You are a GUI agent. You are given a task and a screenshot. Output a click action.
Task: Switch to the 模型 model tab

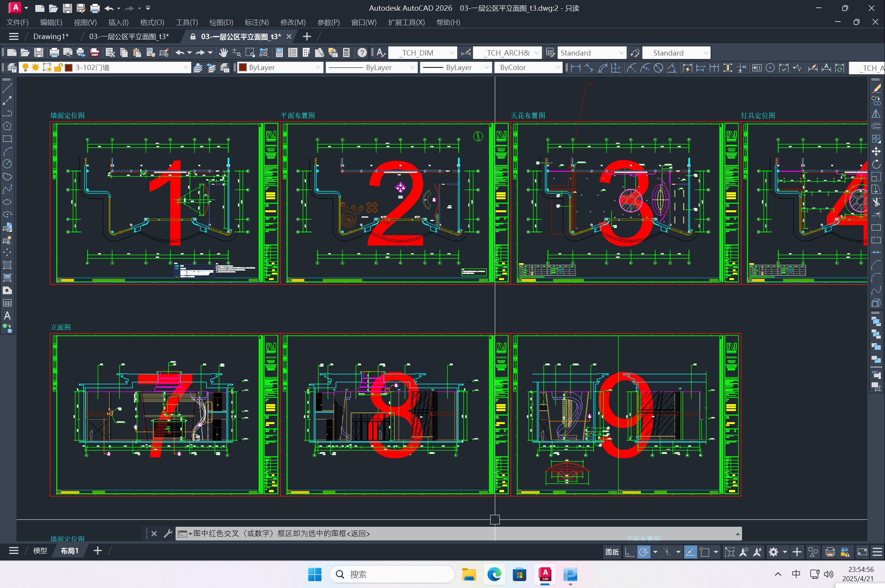pos(40,551)
